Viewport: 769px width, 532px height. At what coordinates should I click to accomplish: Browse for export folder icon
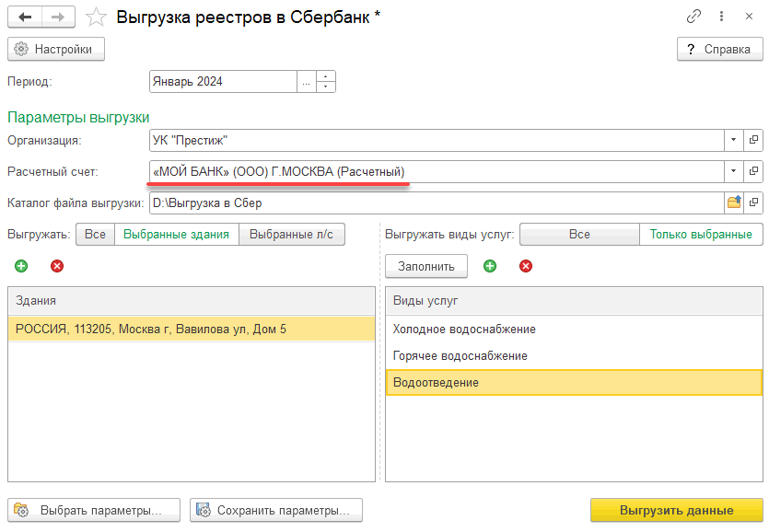pyautogui.click(x=734, y=202)
